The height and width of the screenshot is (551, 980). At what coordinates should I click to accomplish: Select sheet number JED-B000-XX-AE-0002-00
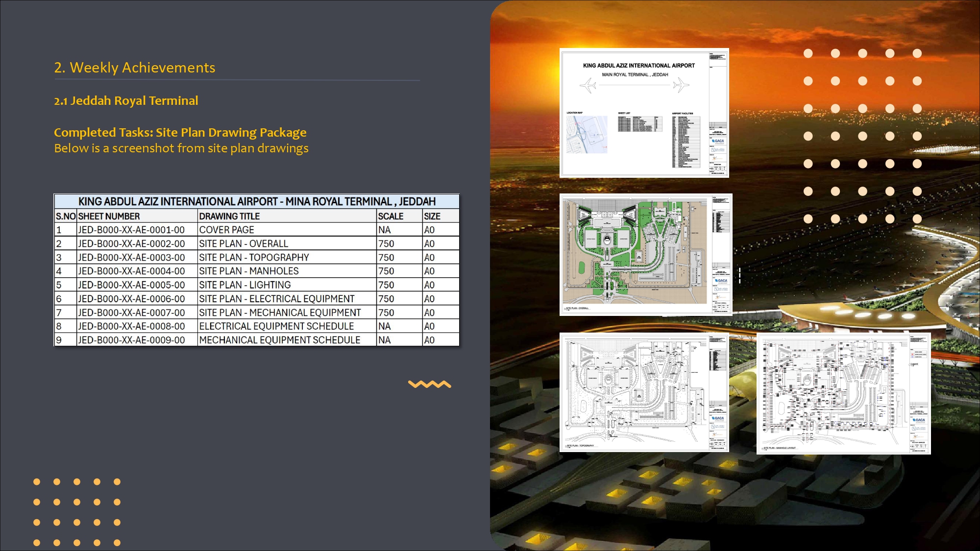point(137,243)
